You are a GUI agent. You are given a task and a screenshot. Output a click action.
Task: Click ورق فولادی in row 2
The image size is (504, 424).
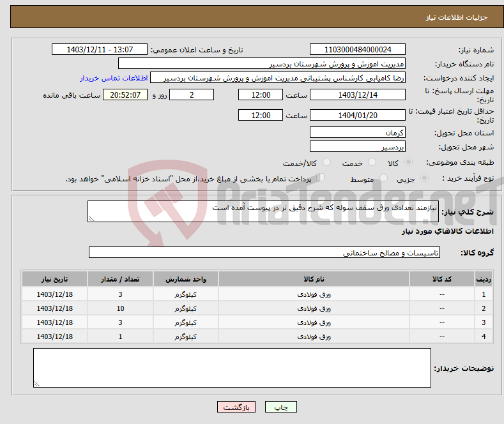[314, 308]
